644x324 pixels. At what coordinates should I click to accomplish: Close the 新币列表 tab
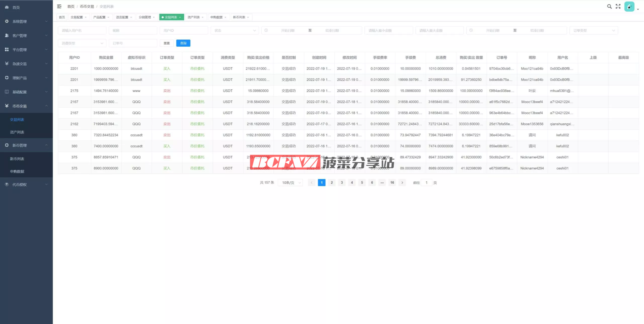(248, 17)
